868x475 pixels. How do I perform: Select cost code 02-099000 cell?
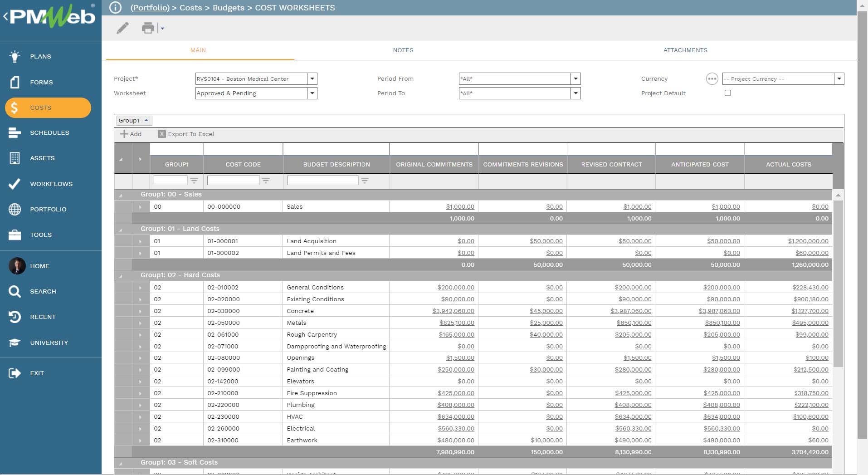pos(243,370)
